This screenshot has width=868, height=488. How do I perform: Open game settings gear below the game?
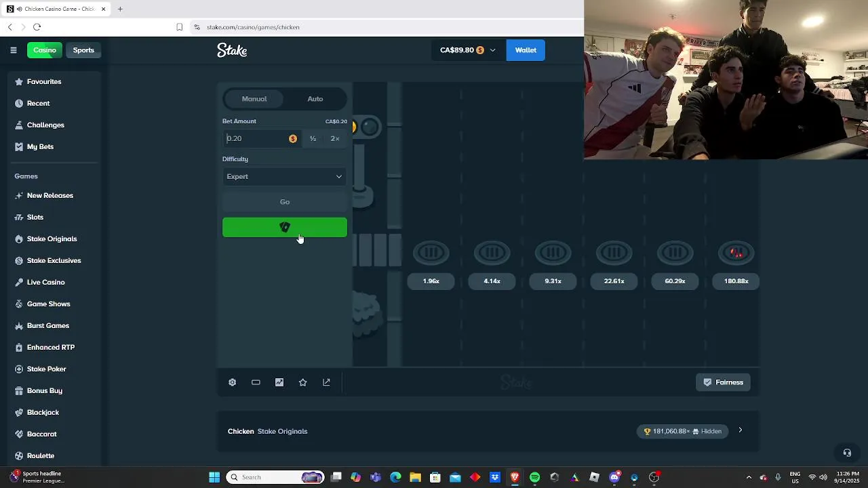(232, 382)
